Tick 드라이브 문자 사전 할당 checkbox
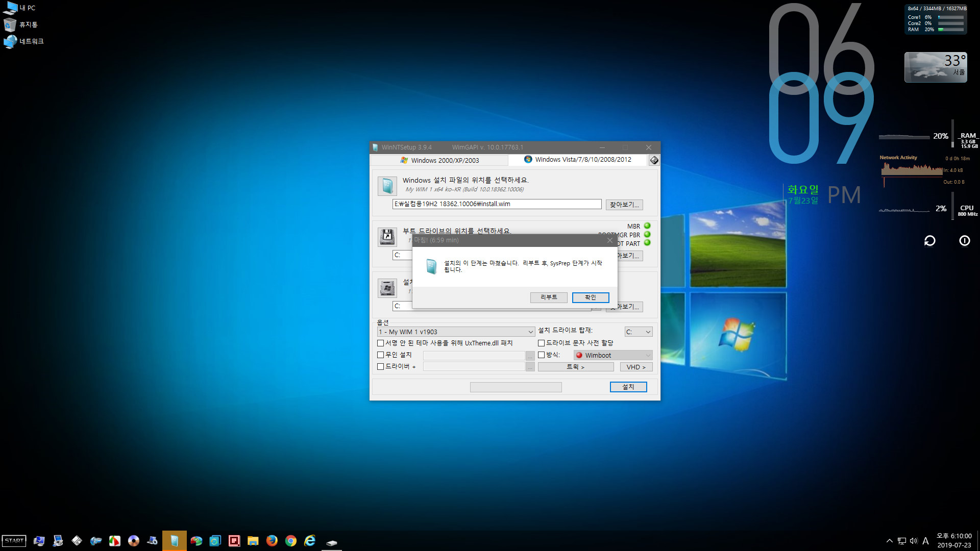Image resolution: width=980 pixels, height=551 pixels. (542, 343)
